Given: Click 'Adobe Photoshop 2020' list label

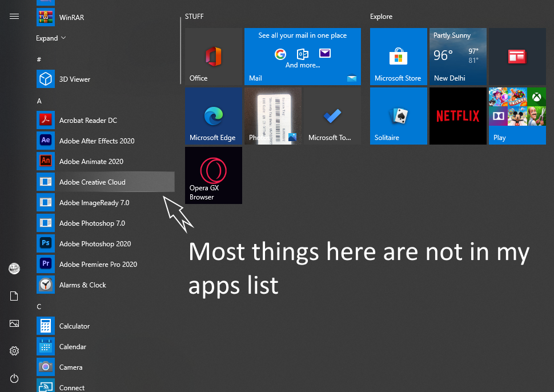Looking at the screenshot, I should 95,243.
